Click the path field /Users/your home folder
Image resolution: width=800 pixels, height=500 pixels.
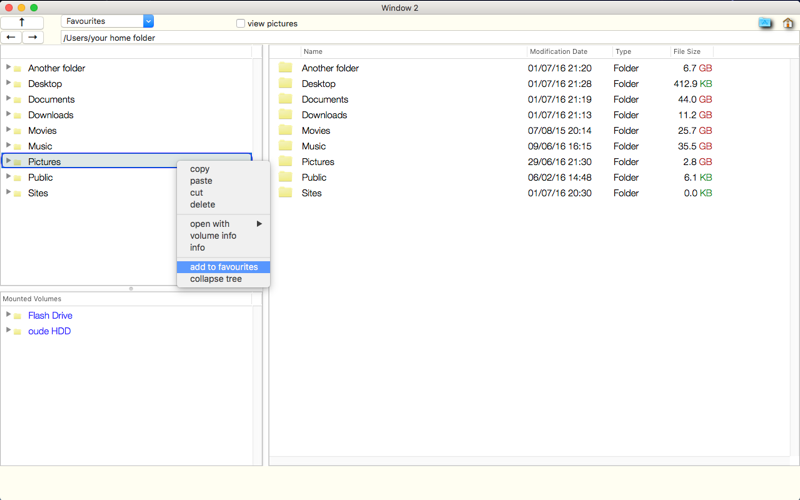(x=430, y=37)
